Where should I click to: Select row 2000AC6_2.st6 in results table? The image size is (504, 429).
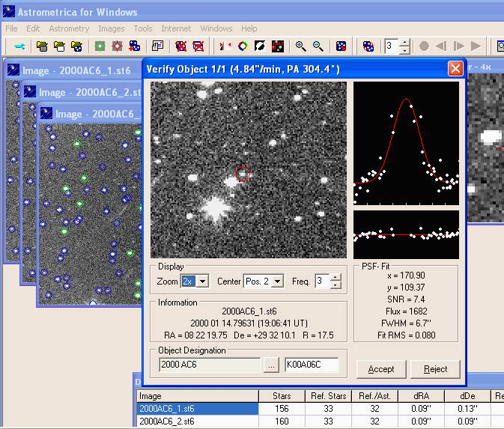click(198, 421)
